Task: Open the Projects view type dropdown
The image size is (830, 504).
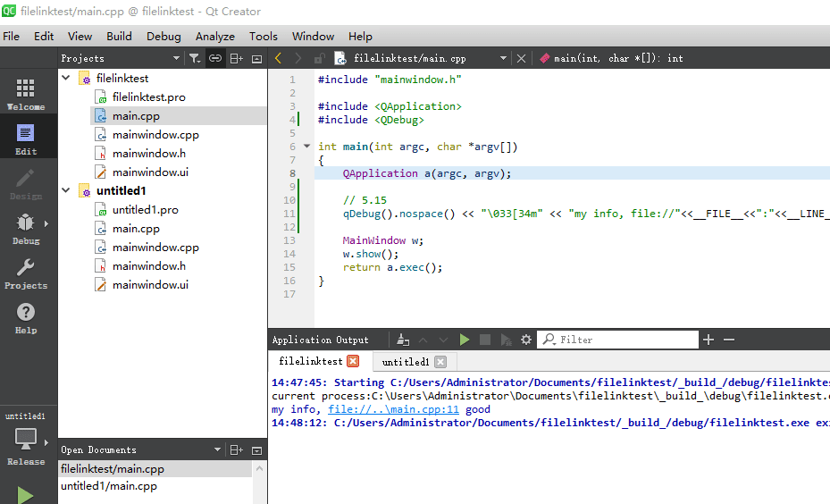Action: click(x=176, y=58)
